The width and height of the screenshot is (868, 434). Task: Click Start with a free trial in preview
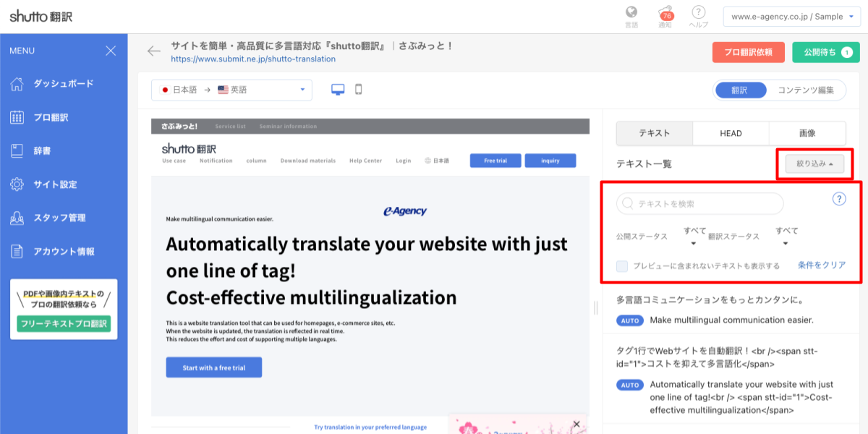pyautogui.click(x=213, y=367)
